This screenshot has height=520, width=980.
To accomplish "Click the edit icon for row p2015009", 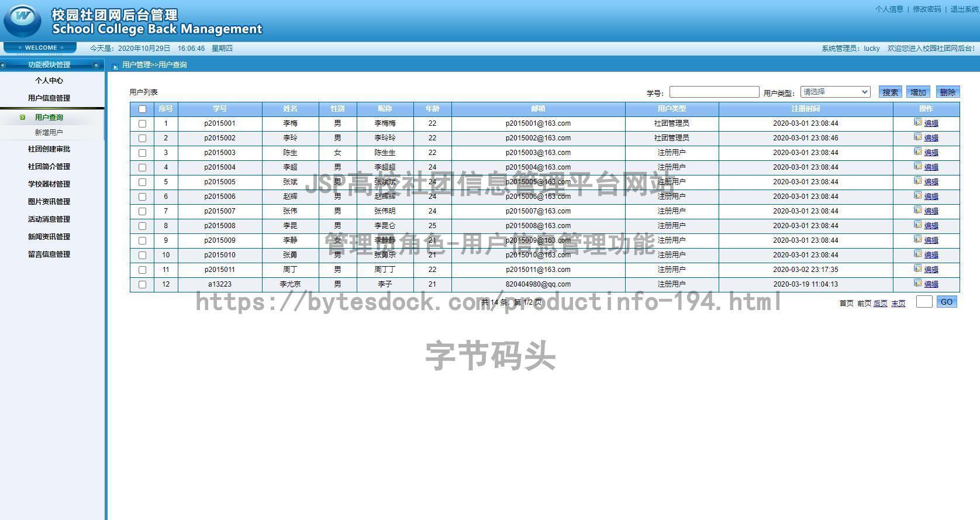I will click(917, 239).
